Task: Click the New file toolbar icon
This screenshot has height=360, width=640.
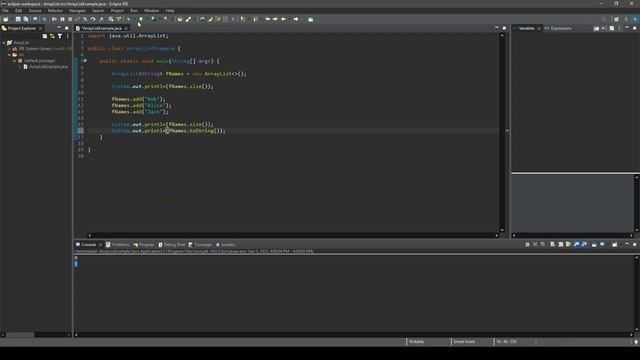Action: 5,19
